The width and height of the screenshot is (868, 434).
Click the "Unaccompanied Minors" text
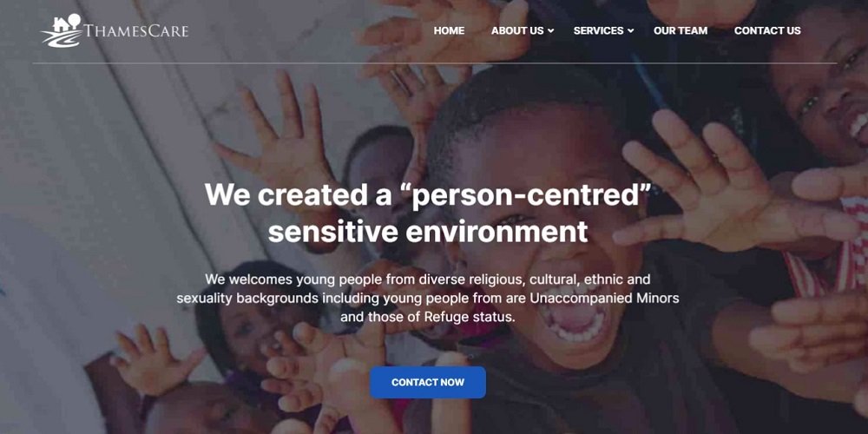coord(604,299)
